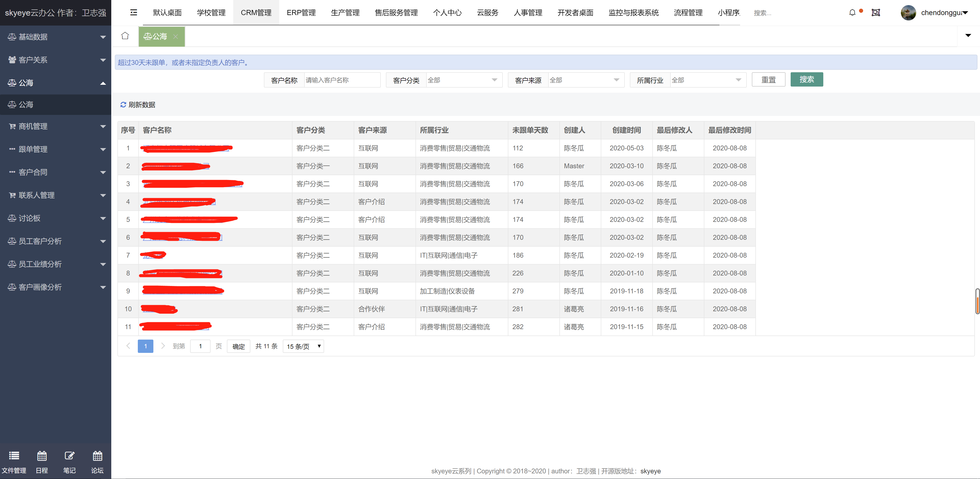Close the 公海 tab
This screenshot has height=479, width=980.
(x=176, y=37)
